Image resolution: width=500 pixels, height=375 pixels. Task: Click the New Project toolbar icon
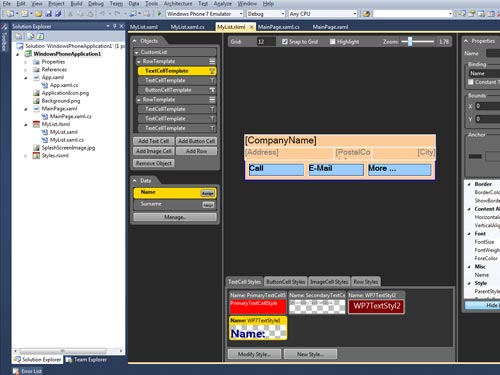click(x=10, y=14)
